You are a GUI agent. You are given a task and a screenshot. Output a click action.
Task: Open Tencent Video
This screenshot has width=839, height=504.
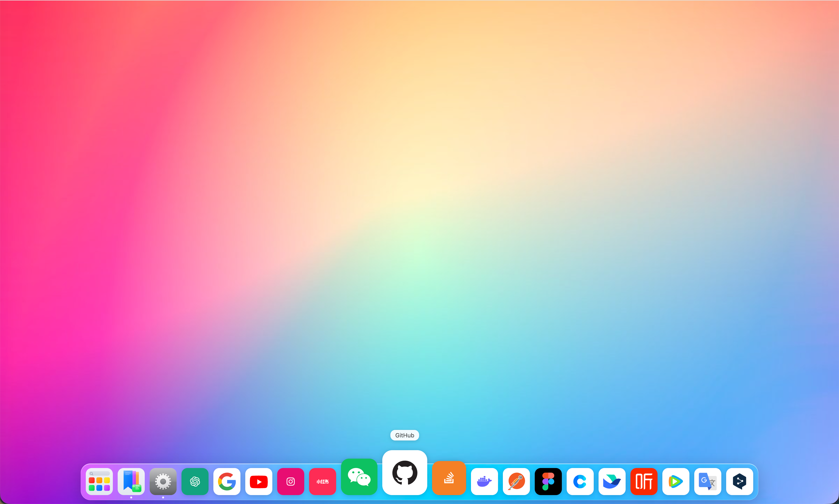[x=676, y=481]
